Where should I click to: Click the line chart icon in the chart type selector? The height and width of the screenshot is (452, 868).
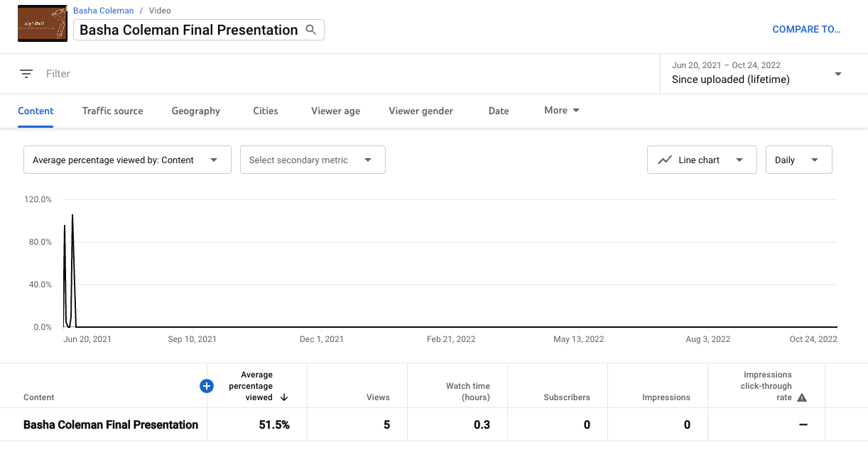[x=663, y=160]
